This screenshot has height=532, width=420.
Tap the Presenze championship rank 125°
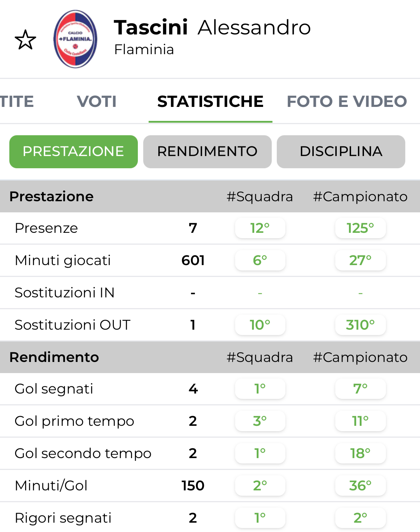click(x=360, y=228)
